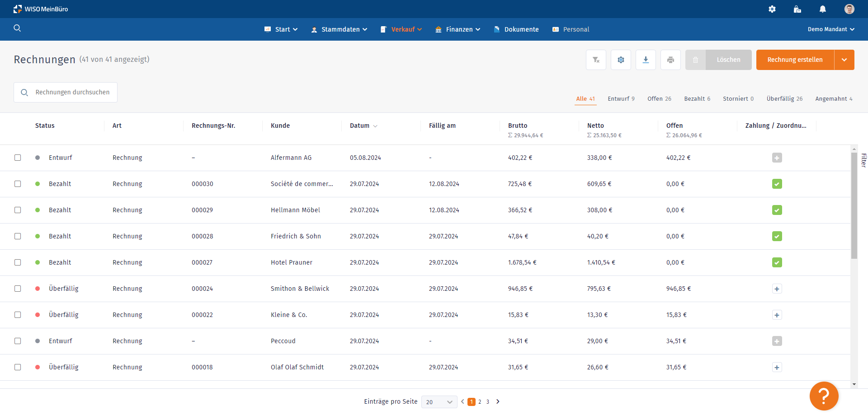
Task: Go to page 3
Action: click(x=488, y=402)
